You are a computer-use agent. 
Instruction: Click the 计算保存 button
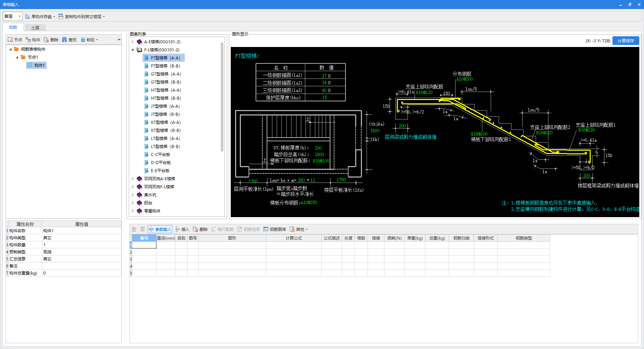coord(626,41)
